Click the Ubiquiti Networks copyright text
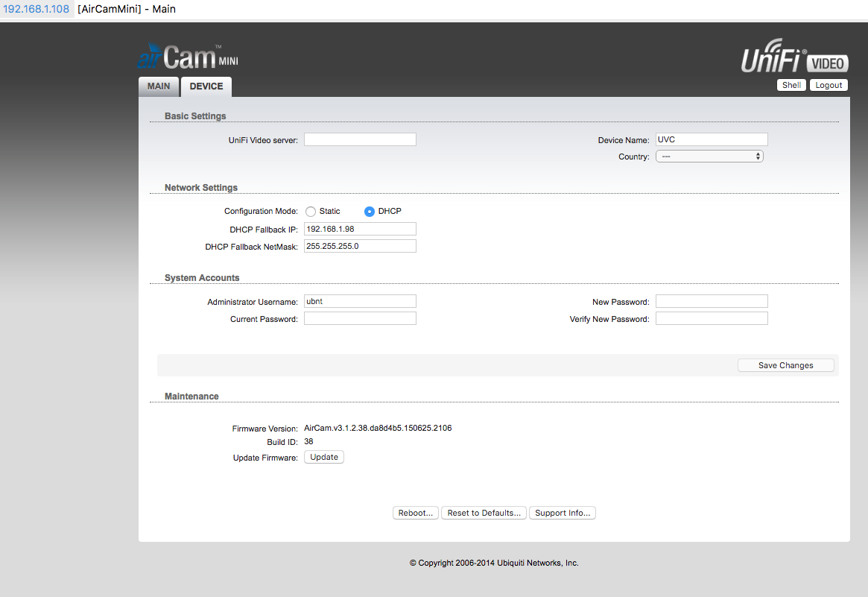The width and height of the screenshot is (868, 597). [494, 563]
